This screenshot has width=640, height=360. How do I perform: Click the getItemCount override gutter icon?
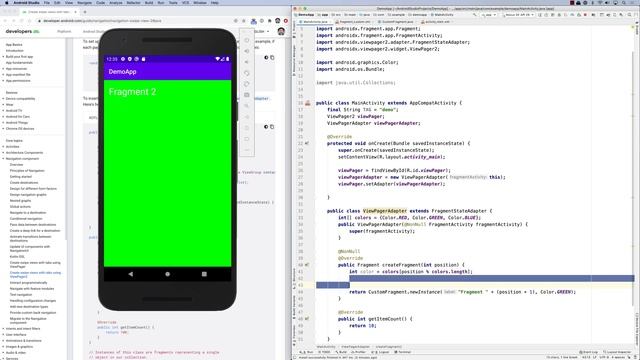pos(307,319)
